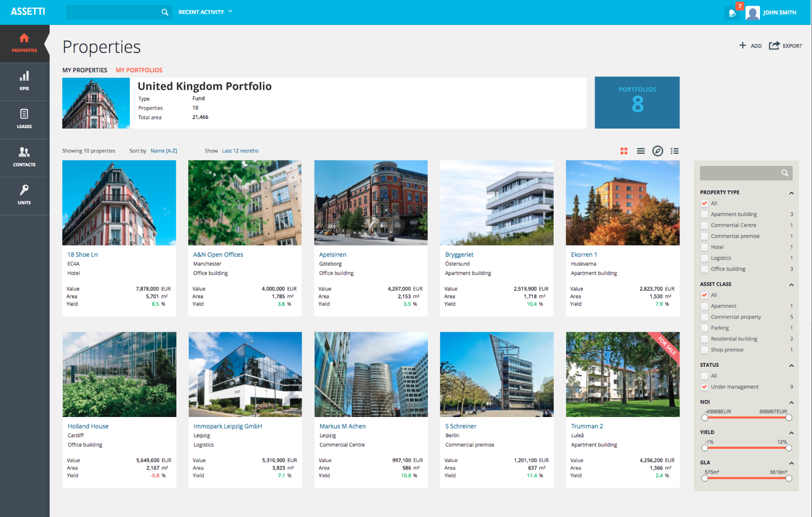Click the notifications bell icon
Screen dimensions: 812x517
(732, 13)
